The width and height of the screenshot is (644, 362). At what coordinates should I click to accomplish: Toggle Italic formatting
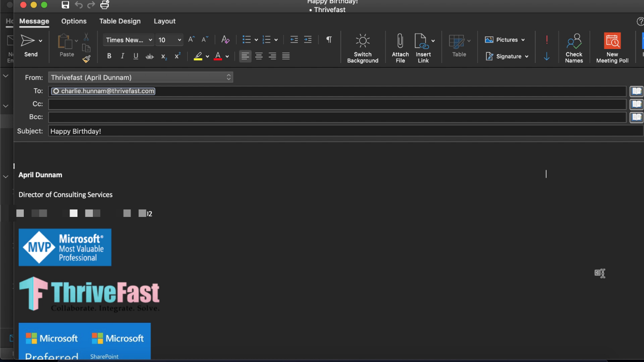coord(122,56)
